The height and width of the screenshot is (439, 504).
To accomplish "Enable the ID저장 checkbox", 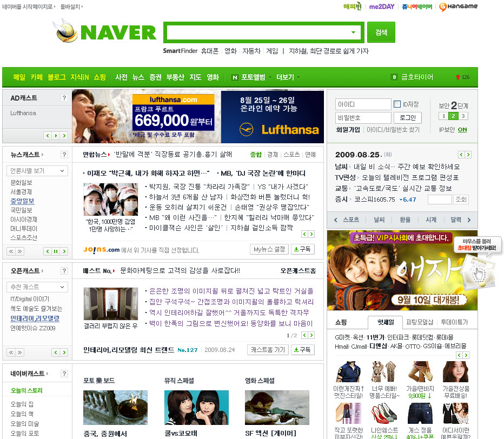I will pos(397,104).
